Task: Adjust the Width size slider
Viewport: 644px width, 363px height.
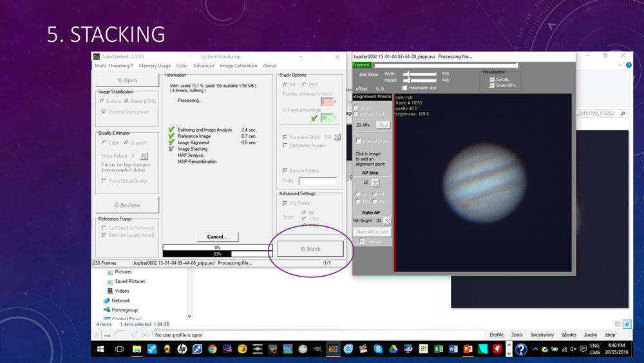Action: pos(419,74)
